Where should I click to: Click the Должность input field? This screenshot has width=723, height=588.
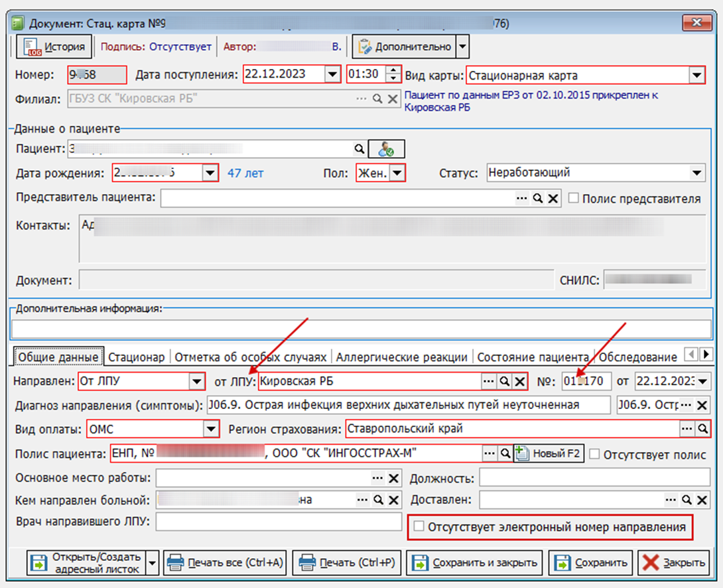click(x=595, y=477)
